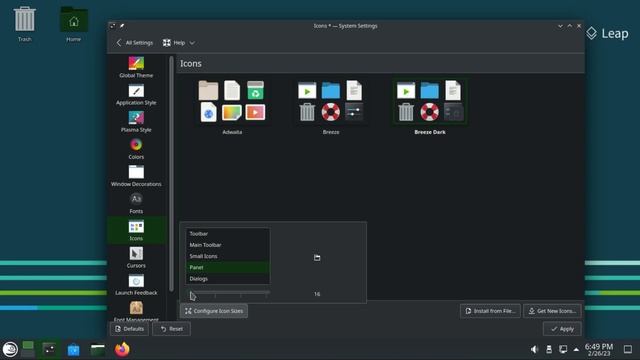Screen dimensions: 640x360
Task: Click the pin window icon in titlebar
Action: [122, 26]
